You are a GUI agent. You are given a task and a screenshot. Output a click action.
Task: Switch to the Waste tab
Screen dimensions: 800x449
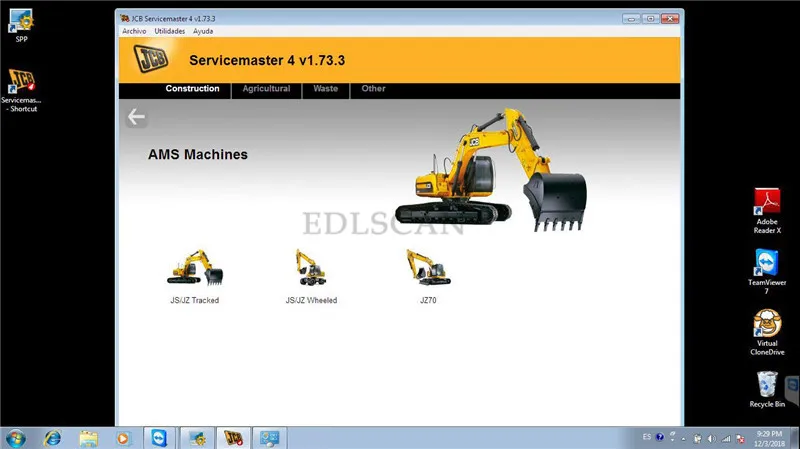(x=326, y=89)
